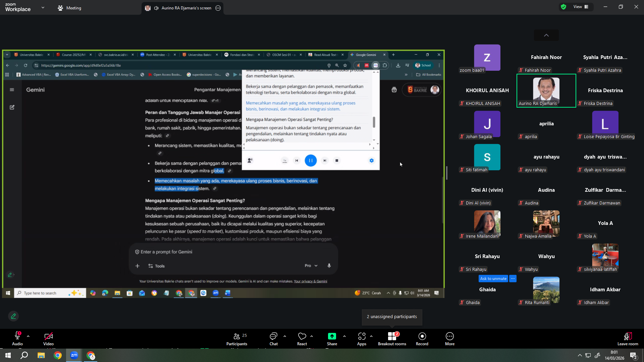Click more options beside Ask to unmute
Screen dimensions: 644x362
(513, 279)
